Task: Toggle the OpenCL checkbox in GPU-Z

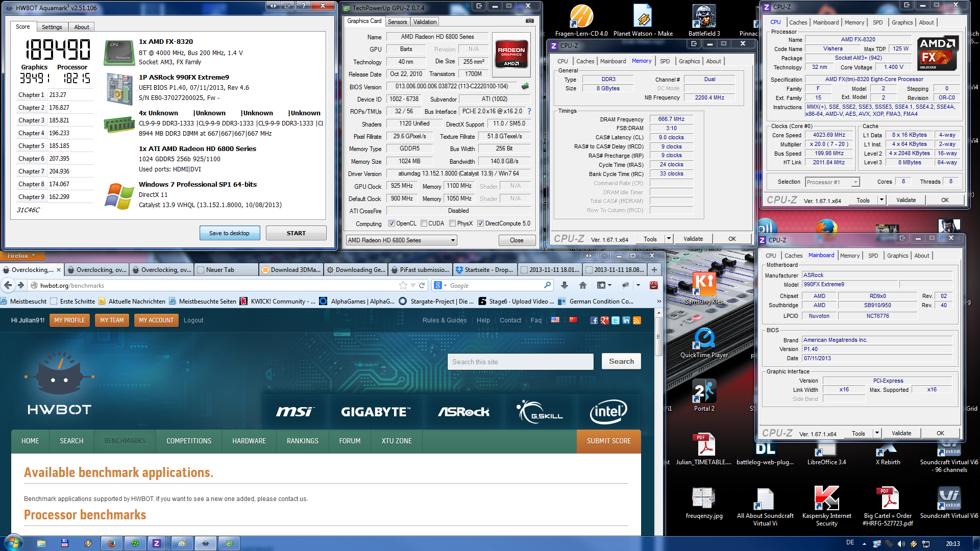Action: coord(391,223)
